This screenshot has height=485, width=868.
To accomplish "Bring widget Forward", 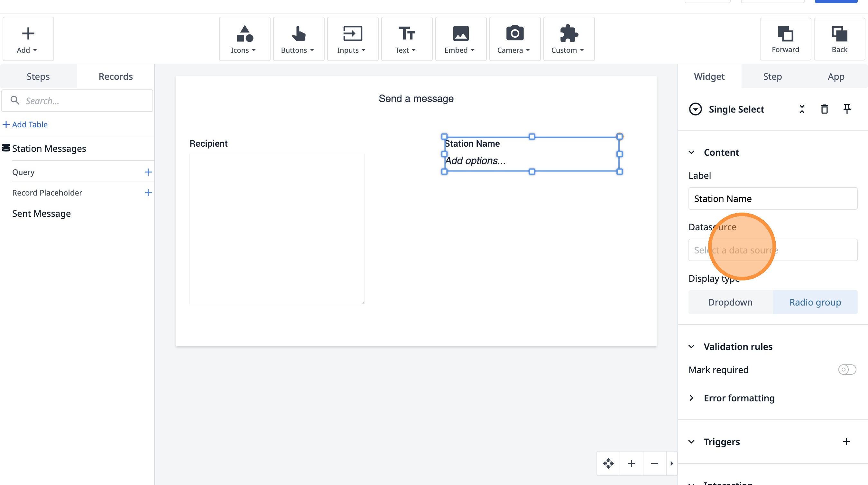I will click(785, 39).
